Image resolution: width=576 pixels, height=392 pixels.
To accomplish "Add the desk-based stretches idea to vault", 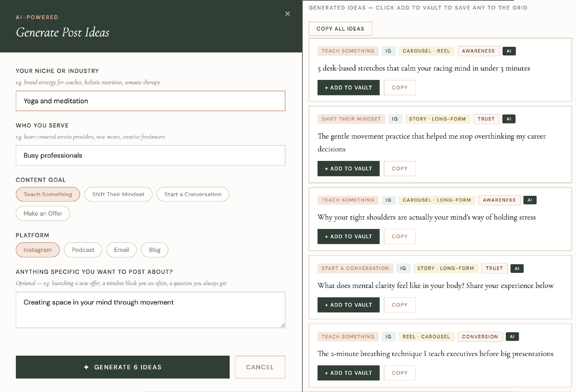I will pos(348,87).
